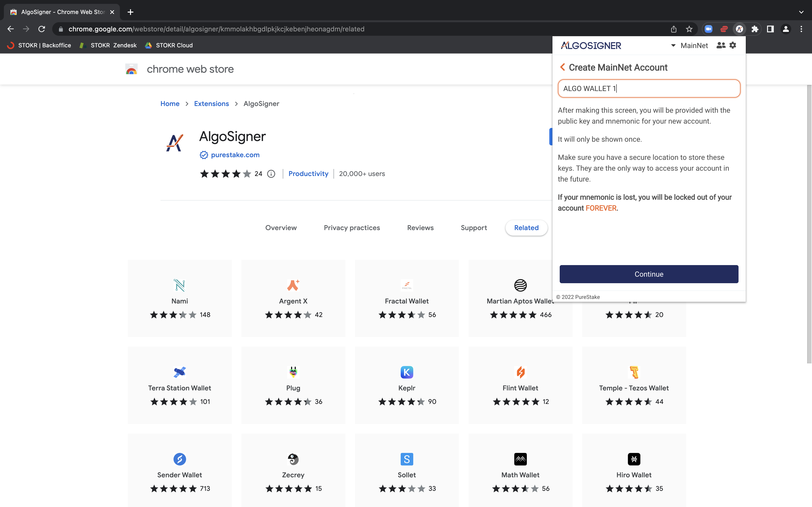812x507 pixels.
Task: Open the Extensions puzzle piece menu
Action: [755, 29]
